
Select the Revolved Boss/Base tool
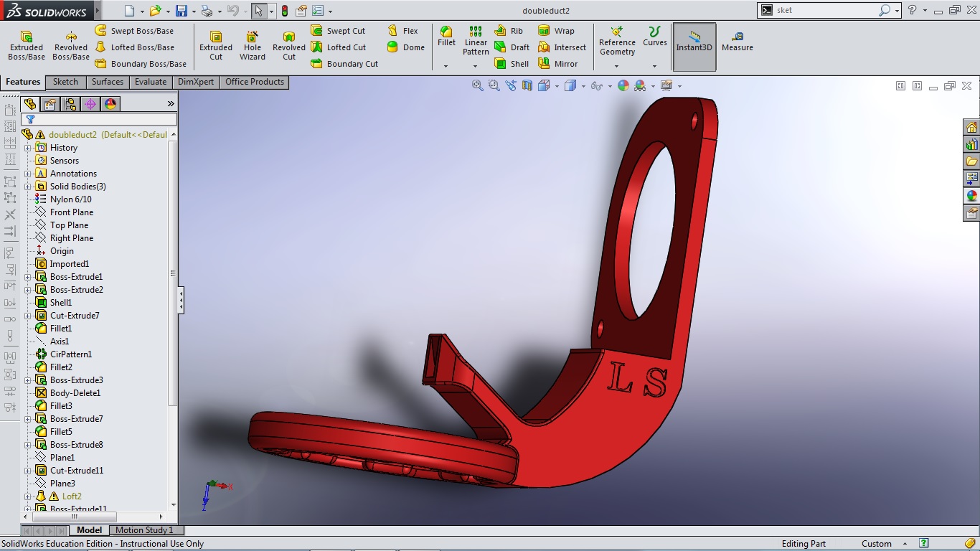tap(71, 46)
